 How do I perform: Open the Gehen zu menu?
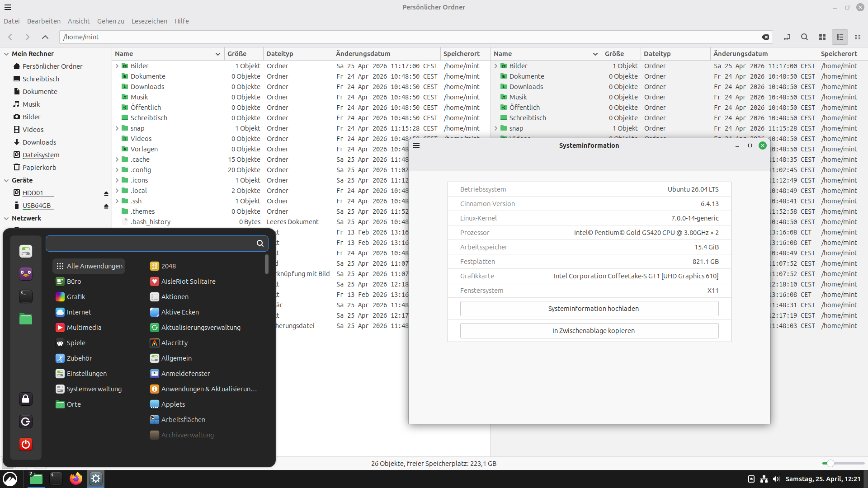coord(111,21)
